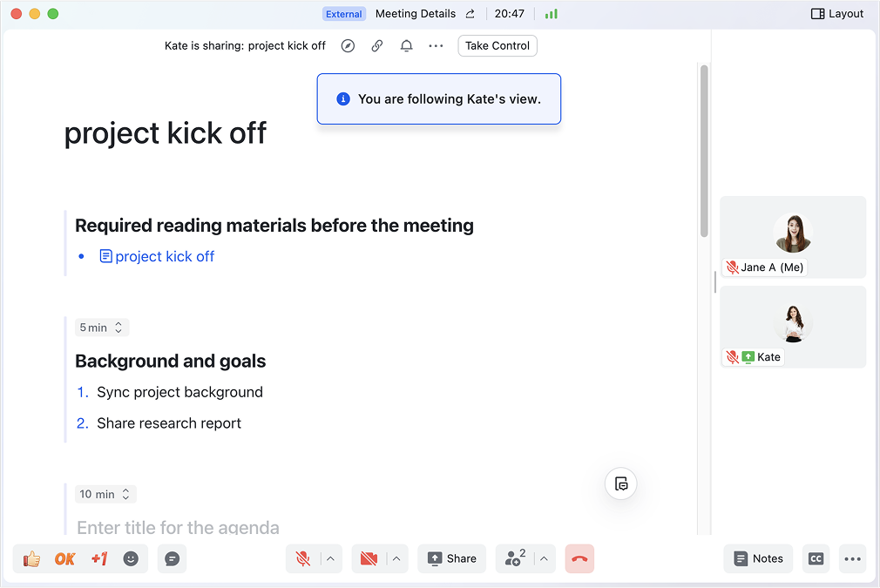Toggle closed captions with CC button
The width and height of the screenshot is (880, 588).
(816, 559)
